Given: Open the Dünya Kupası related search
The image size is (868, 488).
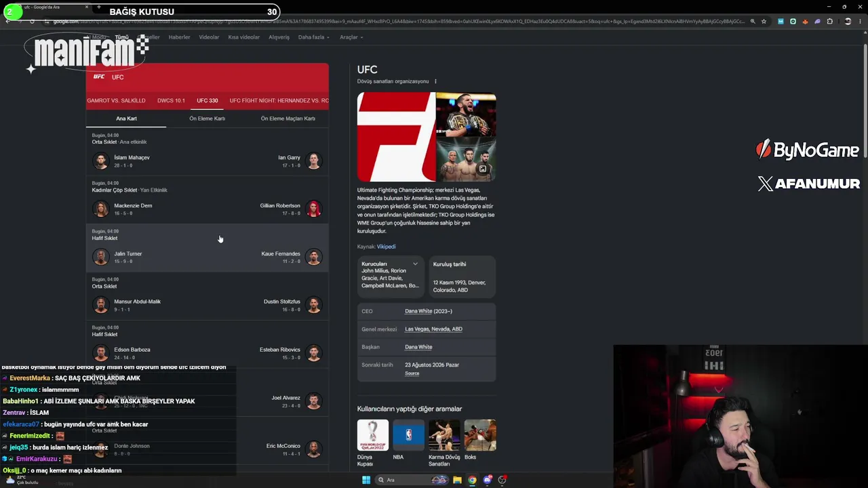Looking at the screenshot, I should point(372,443).
